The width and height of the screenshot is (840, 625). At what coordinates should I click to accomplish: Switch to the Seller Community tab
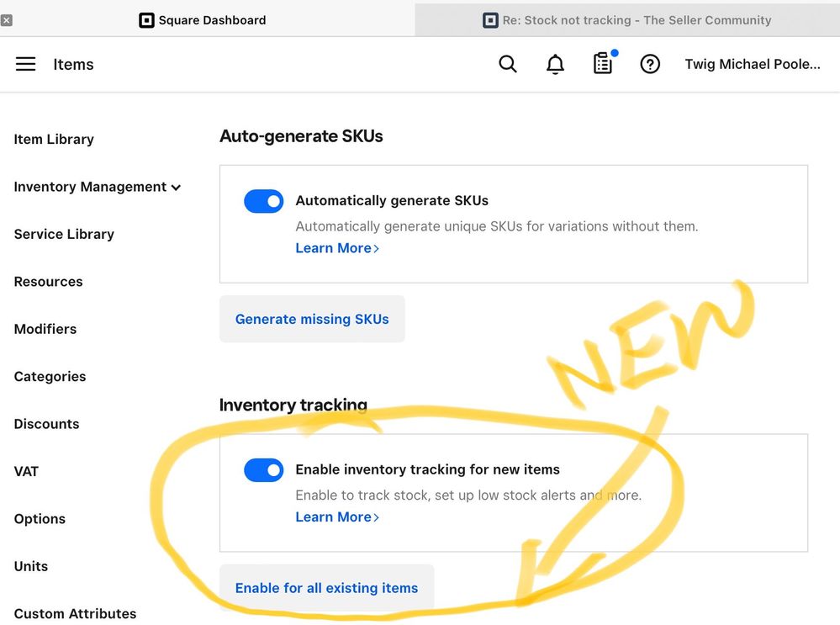click(x=636, y=20)
